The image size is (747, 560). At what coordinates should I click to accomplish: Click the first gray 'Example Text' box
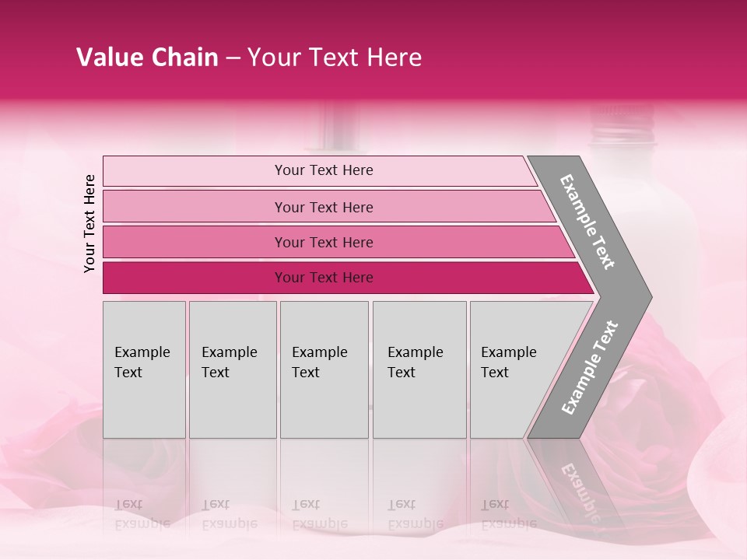tap(145, 369)
